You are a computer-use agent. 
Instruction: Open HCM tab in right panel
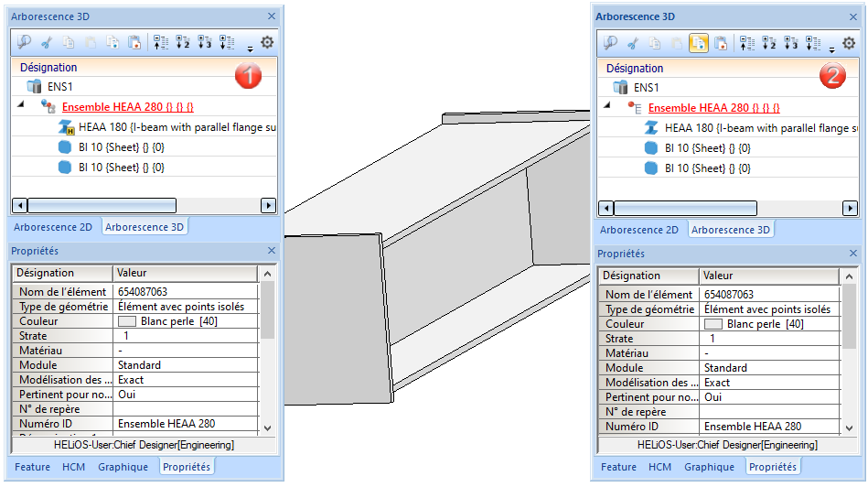(659, 467)
